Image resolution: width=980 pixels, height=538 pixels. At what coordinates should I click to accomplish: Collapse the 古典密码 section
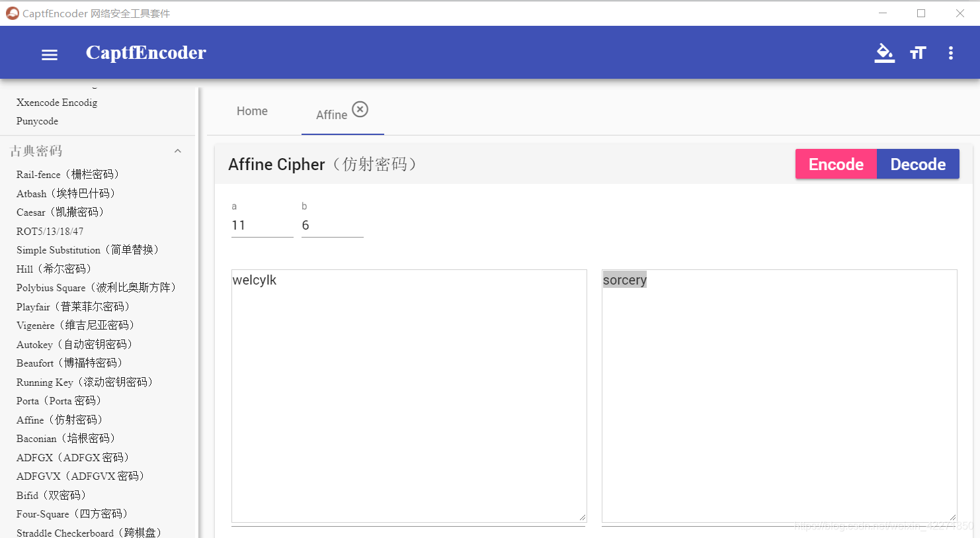pos(177,151)
